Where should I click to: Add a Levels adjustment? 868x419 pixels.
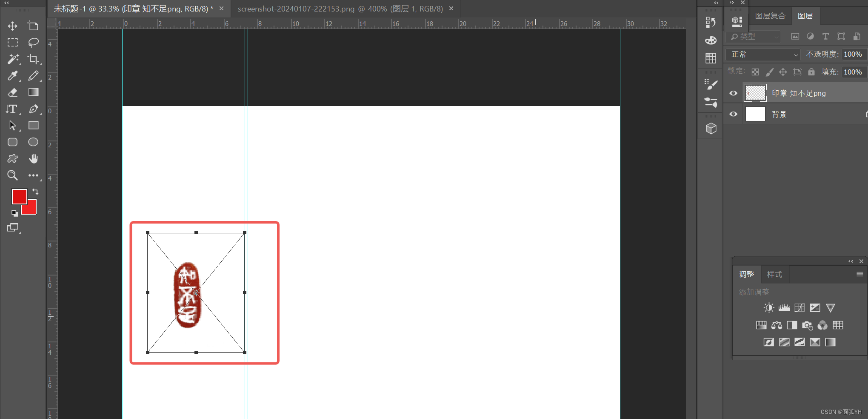tap(784, 308)
